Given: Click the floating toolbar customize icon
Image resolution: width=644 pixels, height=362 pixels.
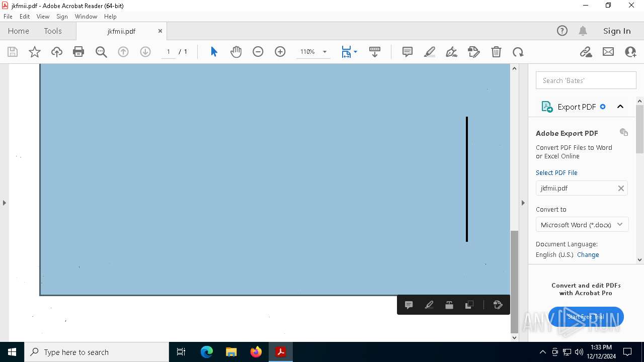Looking at the screenshot, I should click(498, 305).
